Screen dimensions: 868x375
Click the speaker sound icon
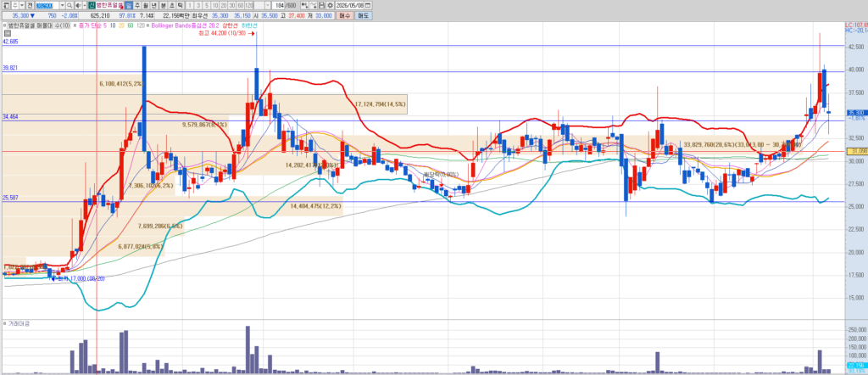tap(78, 6)
